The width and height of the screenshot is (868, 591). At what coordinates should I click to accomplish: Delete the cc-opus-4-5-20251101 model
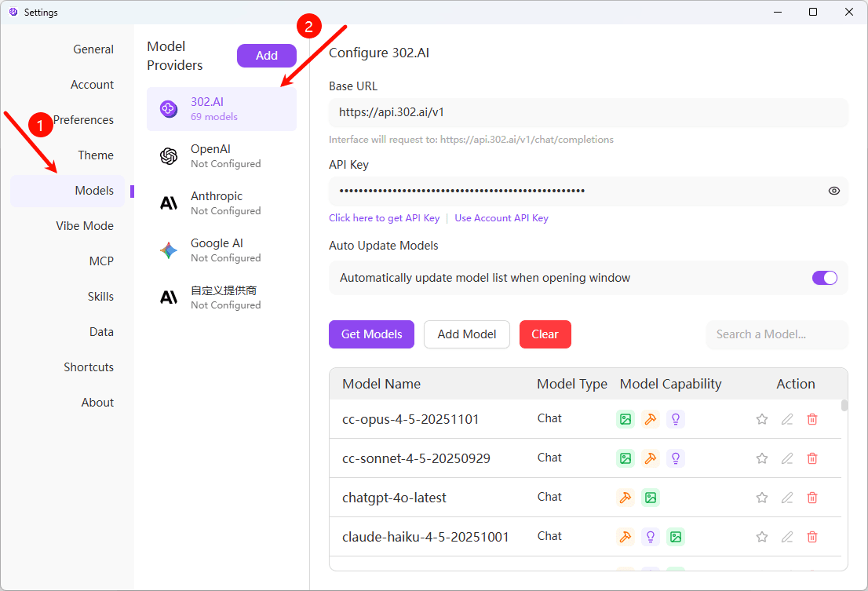812,419
